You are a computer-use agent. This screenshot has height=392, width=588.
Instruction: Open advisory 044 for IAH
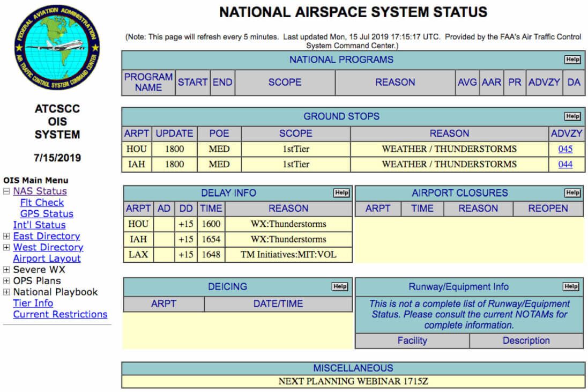(565, 164)
